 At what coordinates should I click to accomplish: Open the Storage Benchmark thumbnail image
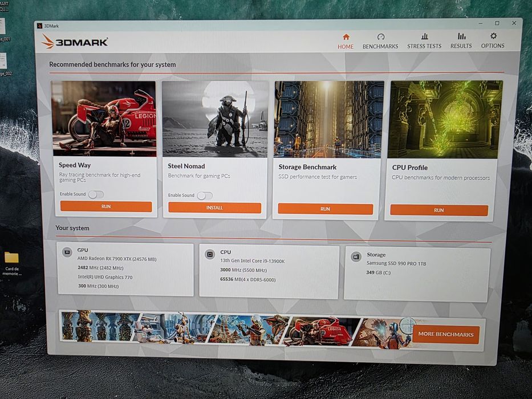pyautogui.click(x=329, y=120)
